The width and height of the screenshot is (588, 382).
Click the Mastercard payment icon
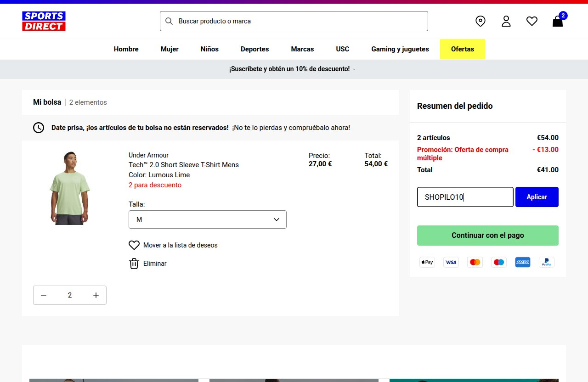click(x=475, y=262)
